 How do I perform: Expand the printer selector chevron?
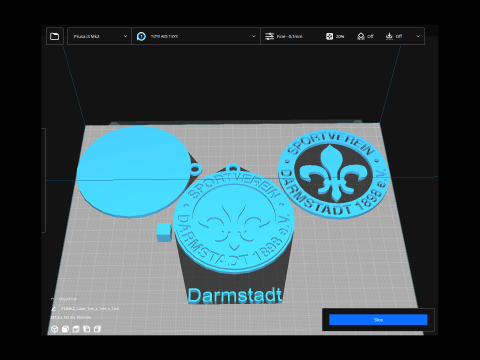coord(125,36)
